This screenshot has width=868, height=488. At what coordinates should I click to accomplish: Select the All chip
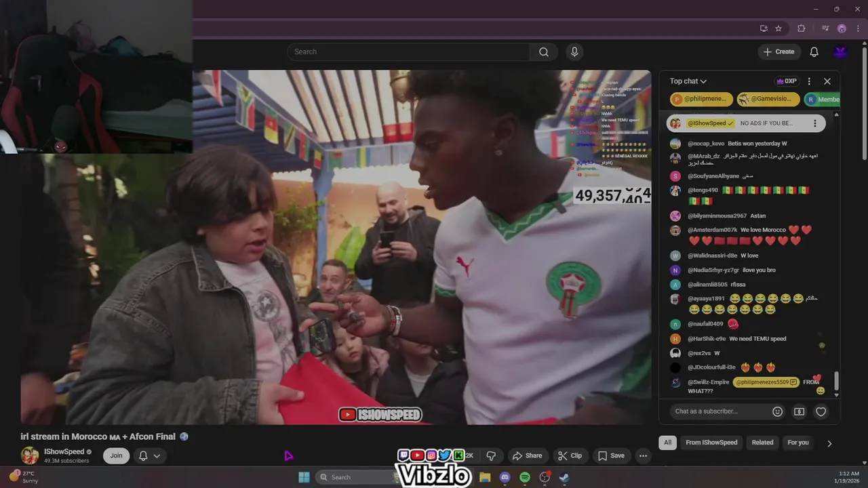point(667,443)
